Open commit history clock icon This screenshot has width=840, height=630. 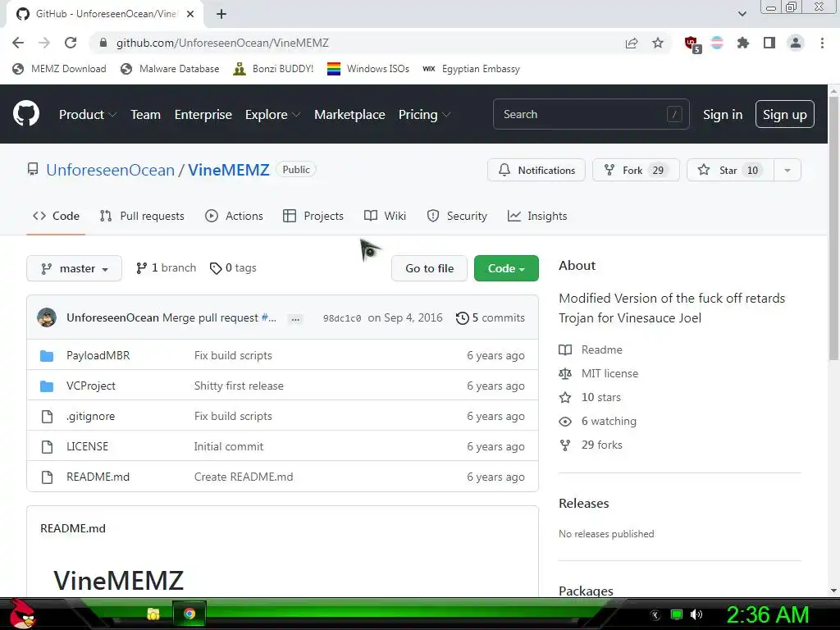(462, 318)
